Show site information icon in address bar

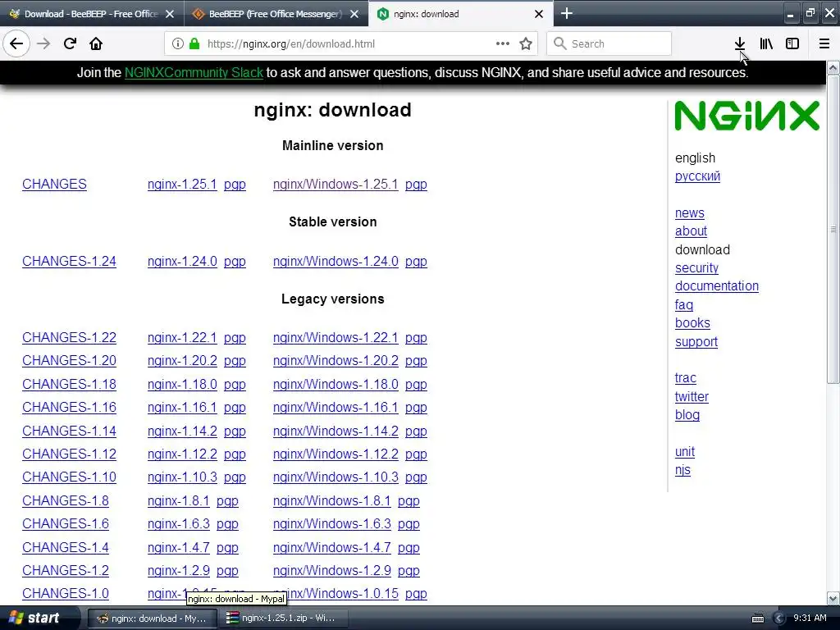(178, 44)
